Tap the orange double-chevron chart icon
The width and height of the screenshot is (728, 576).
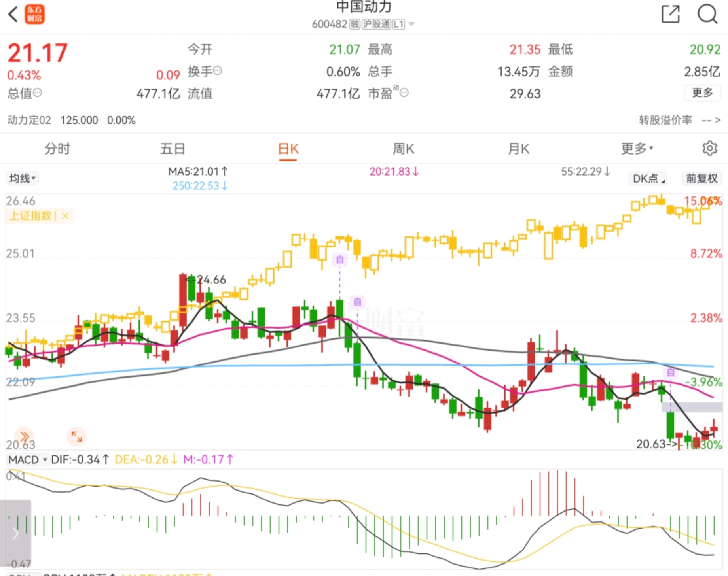24,436
